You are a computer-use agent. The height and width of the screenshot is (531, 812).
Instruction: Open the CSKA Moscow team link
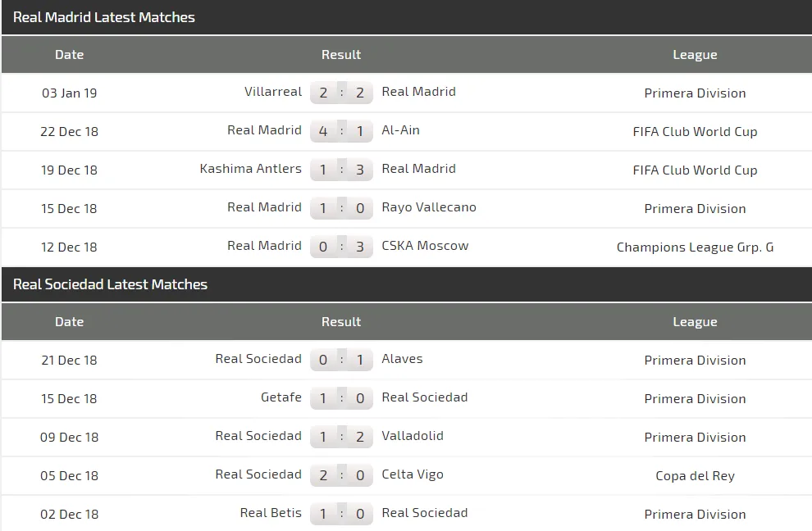click(425, 246)
